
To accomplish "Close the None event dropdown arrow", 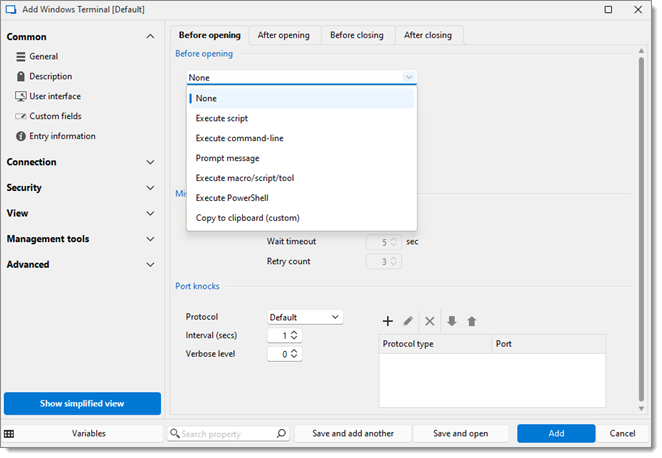I will click(409, 77).
